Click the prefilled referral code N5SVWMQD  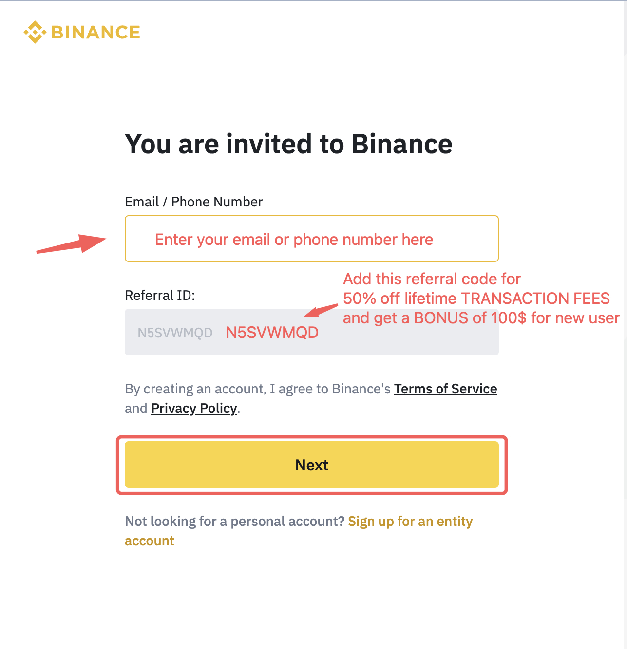(175, 332)
